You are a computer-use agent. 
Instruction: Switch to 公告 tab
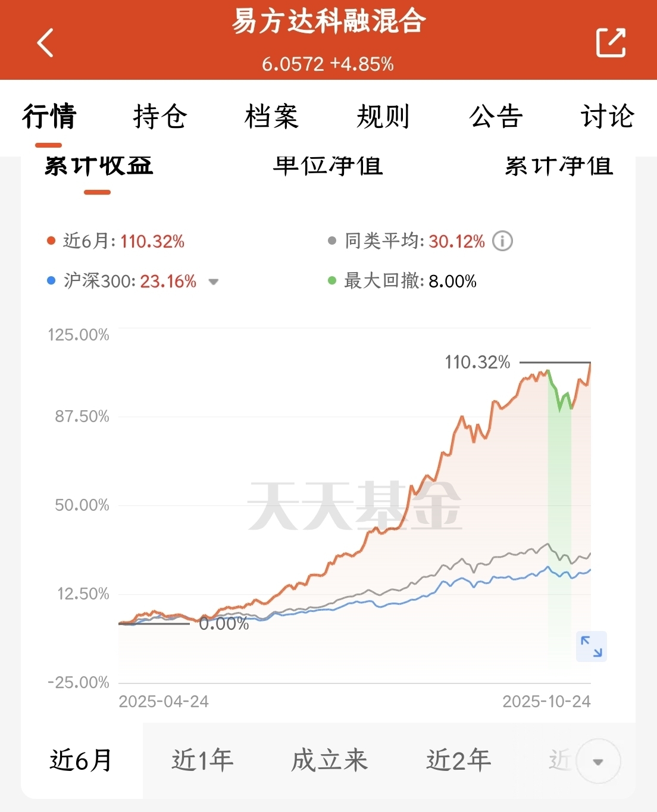click(x=496, y=116)
